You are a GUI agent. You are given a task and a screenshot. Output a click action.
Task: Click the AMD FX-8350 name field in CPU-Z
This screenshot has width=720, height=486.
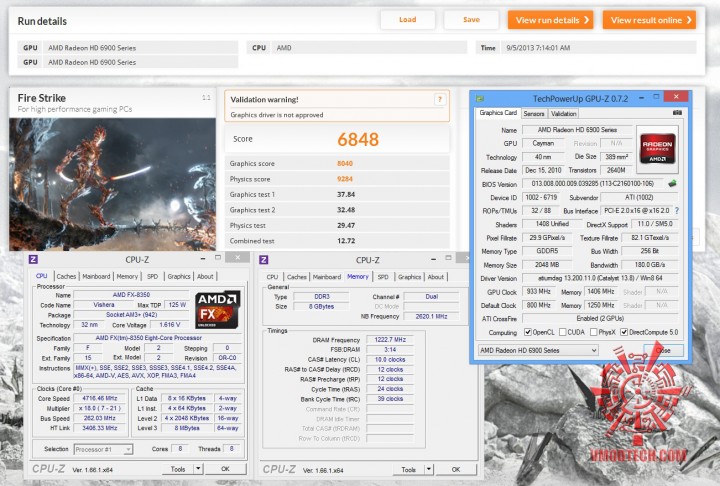(131, 294)
